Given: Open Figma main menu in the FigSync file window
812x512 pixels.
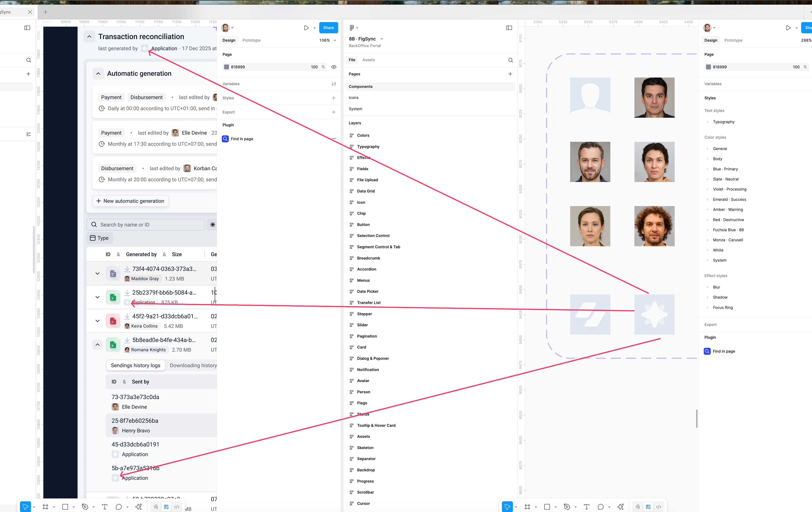Looking at the screenshot, I should (352, 28).
